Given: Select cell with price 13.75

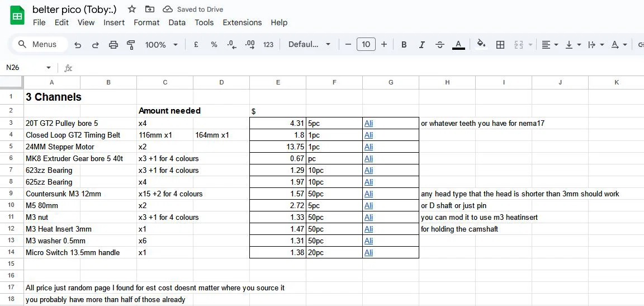Looking at the screenshot, I should (278, 147).
